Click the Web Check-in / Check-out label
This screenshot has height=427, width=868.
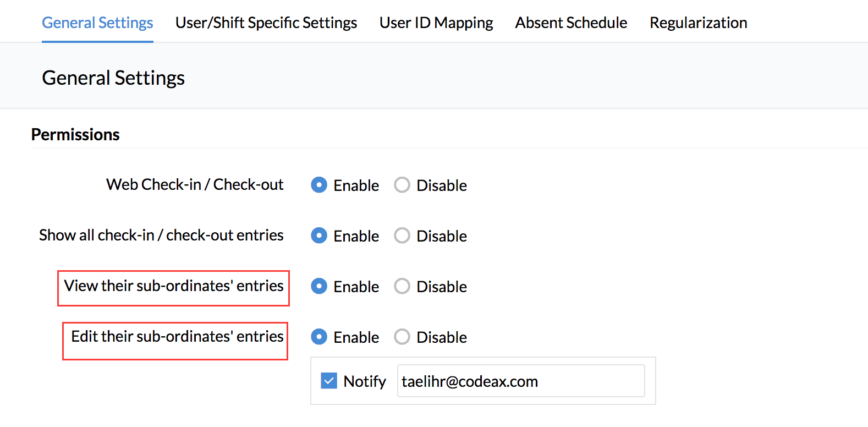[195, 184]
